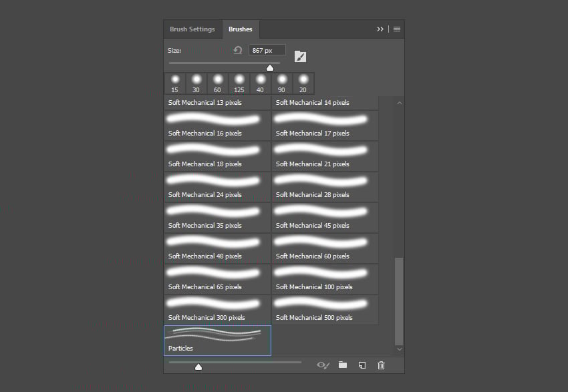Open the Brushes panel menu

coord(397,29)
